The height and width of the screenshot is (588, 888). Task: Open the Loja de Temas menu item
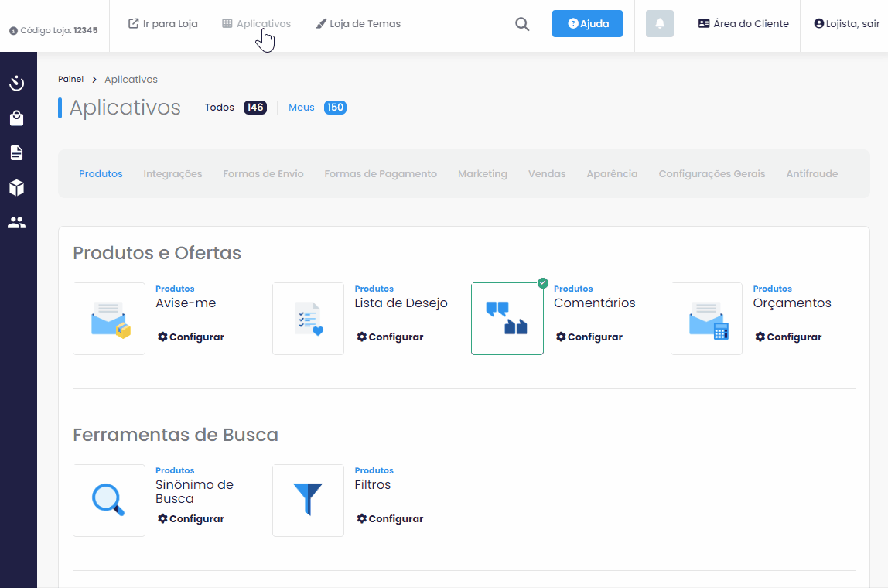coord(358,24)
